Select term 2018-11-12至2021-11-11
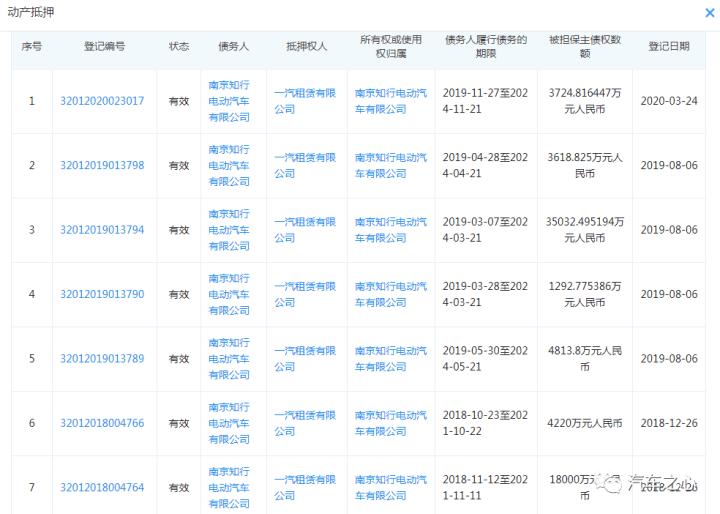Viewport: 720px width, 514px height. tap(485, 487)
